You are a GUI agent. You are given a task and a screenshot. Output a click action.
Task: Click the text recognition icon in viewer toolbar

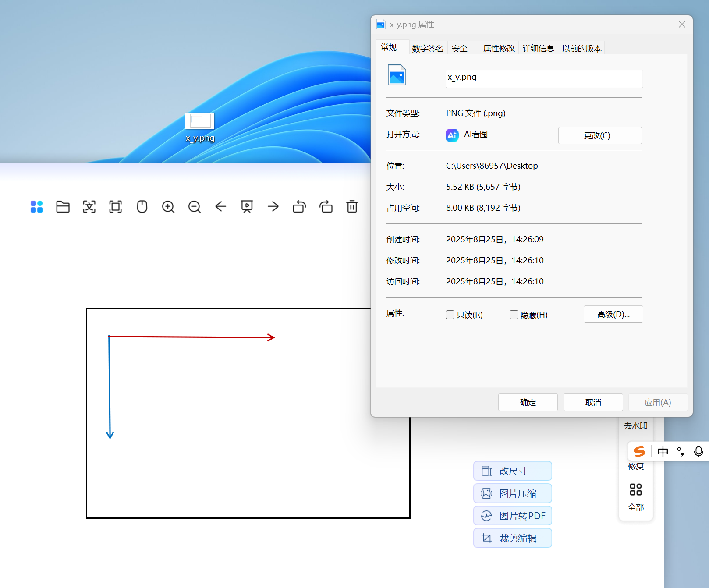89,206
